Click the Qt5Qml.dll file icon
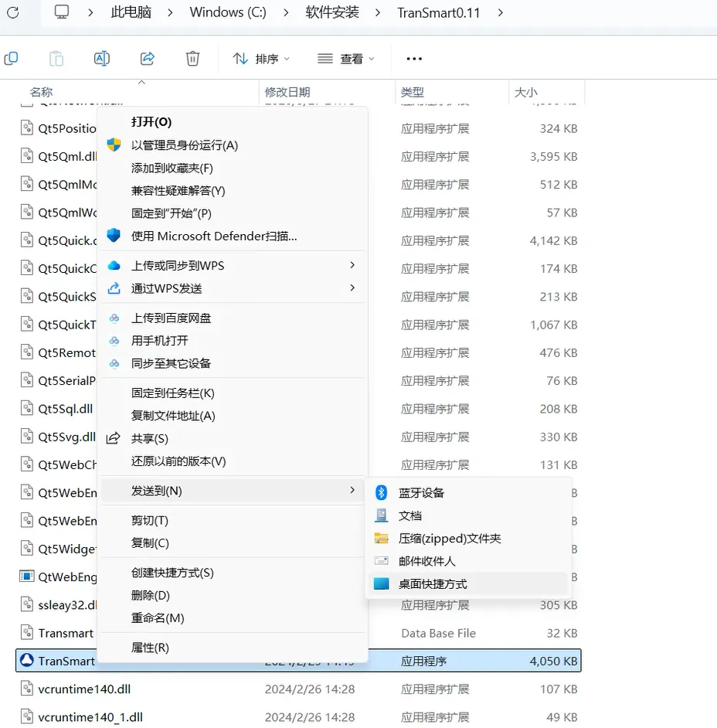The image size is (717, 728). click(x=27, y=156)
